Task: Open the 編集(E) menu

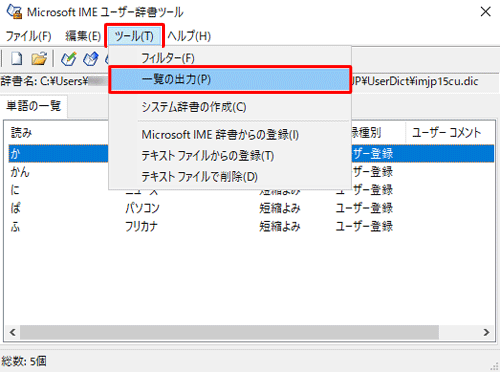Action: [x=83, y=36]
